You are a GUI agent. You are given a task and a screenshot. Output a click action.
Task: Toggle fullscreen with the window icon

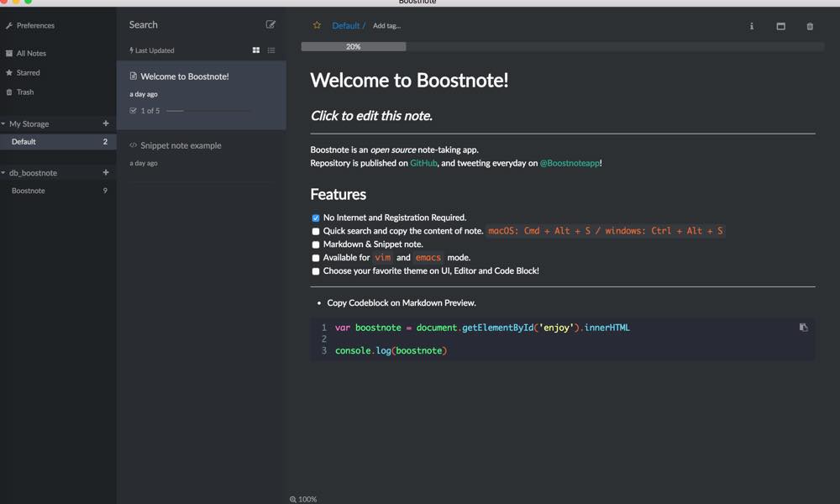(780, 26)
